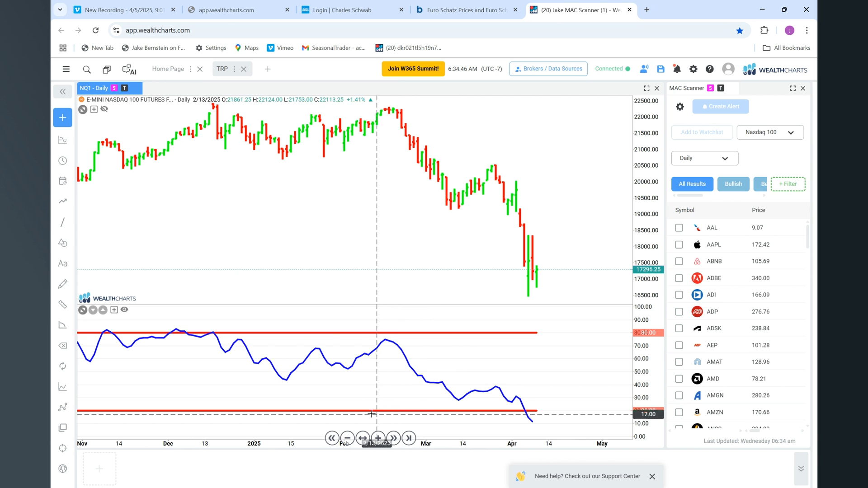Open the symbol search magnifier
The image size is (868, 488).
87,69
